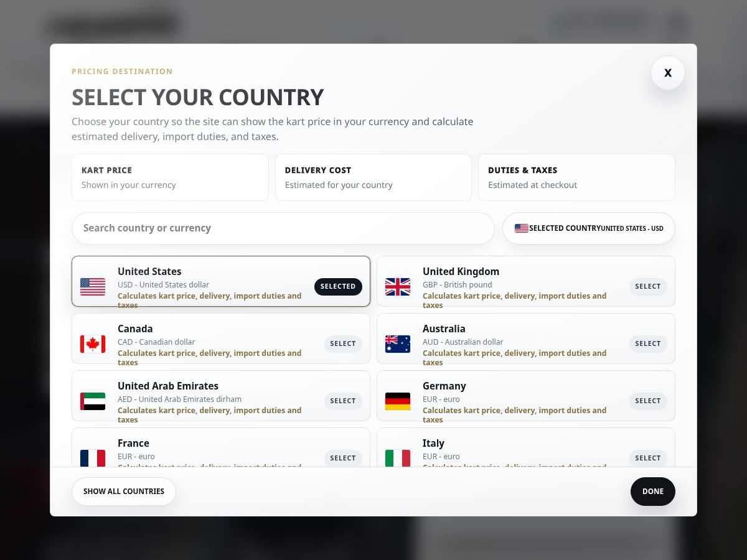Click the Australia flag icon
The width and height of the screenshot is (747, 560).
398,344
